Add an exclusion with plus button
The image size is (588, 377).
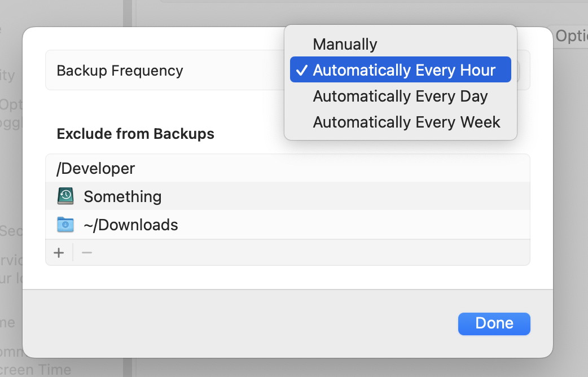(x=59, y=252)
